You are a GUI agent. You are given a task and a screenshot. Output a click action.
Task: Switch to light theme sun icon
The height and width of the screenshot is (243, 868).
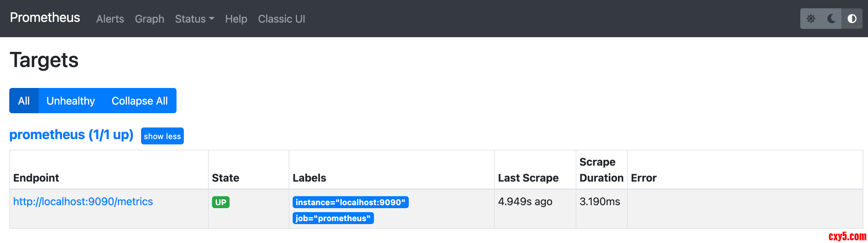pyautogui.click(x=811, y=19)
